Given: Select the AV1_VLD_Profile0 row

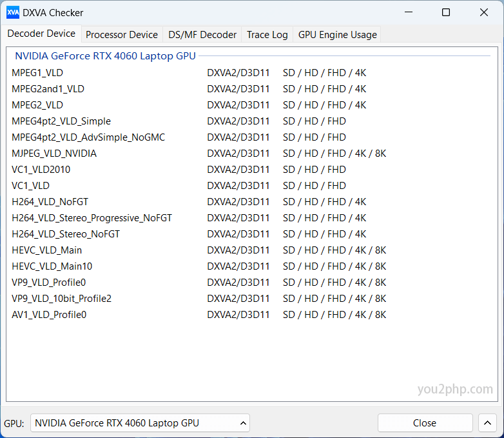Looking at the screenshot, I should click(49, 315).
